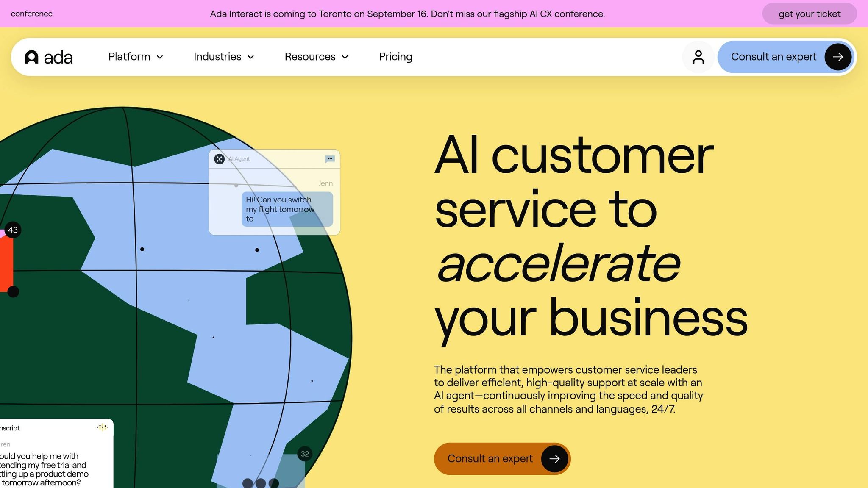
Task: Click the typing indicator dots on globe
Action: [261, 483]
